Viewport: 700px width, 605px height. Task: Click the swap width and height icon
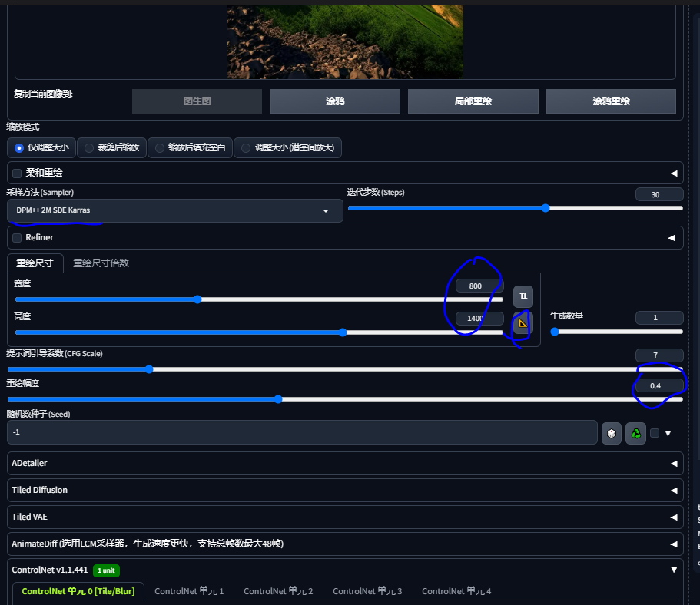[523, 296]
